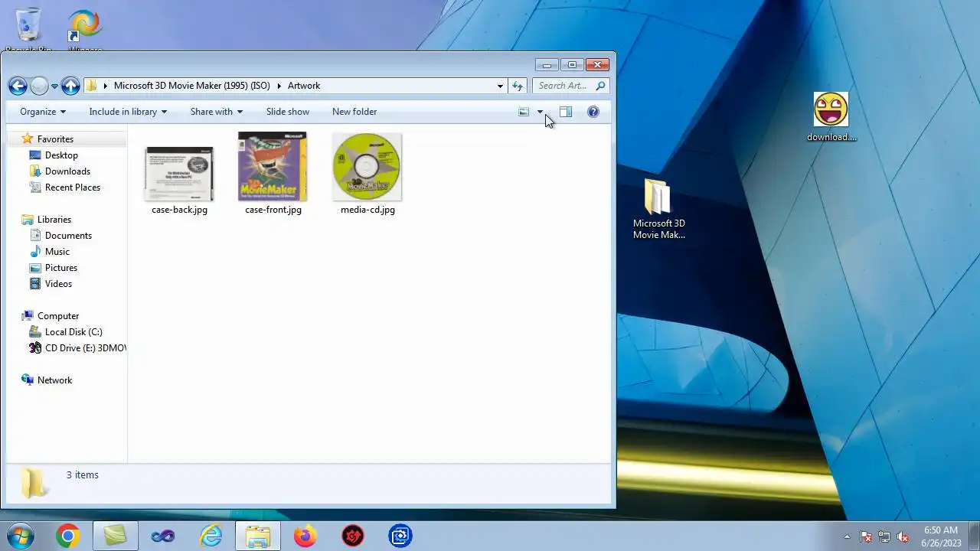
Task: Open the blue square-logo app in taskbar
Action: pos(400,536)
